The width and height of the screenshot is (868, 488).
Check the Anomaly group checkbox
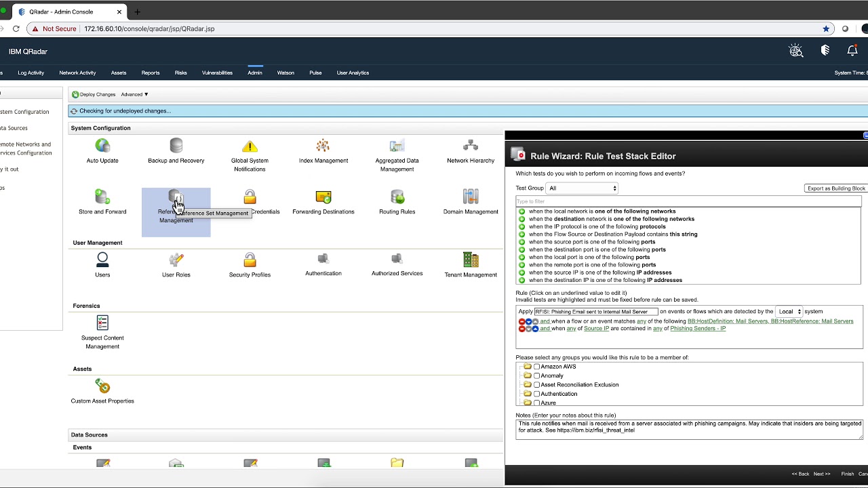point(536,375)
